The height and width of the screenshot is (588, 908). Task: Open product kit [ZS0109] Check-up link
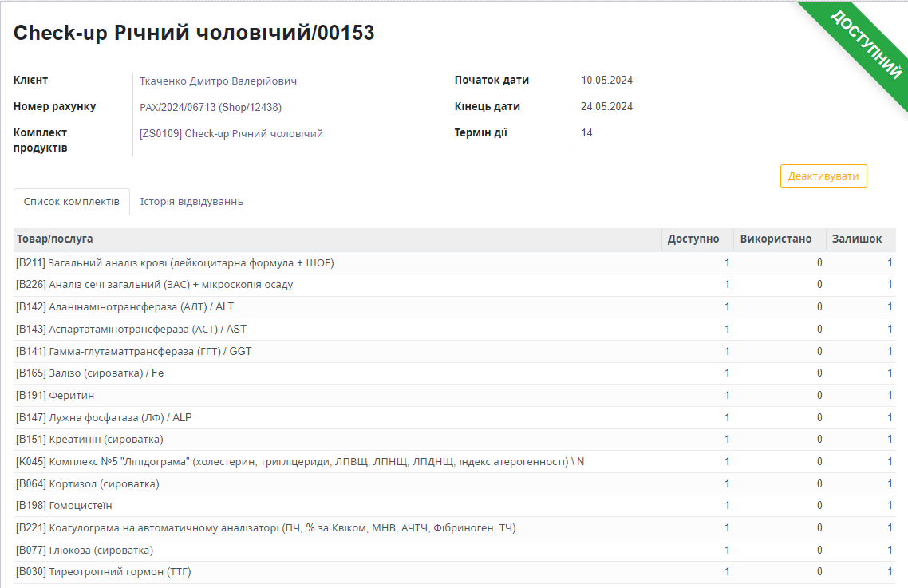(231, 134)
